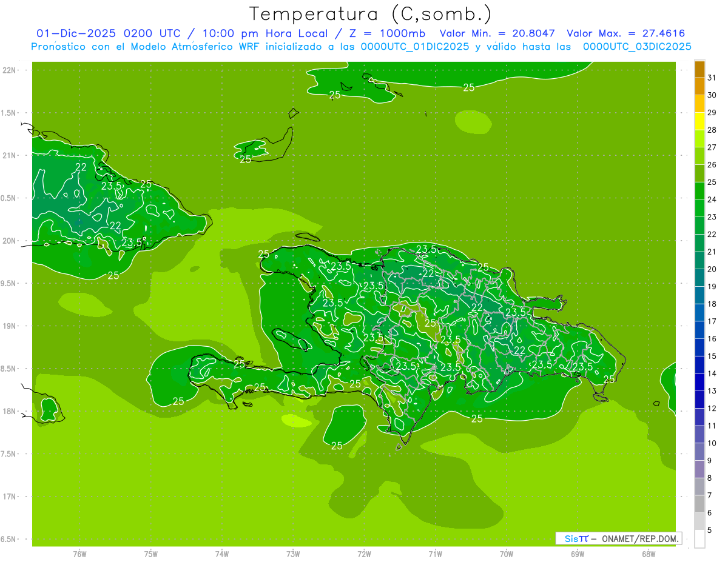The height and width of the screenshot is (562, 728).
Task: Pick the orange swatch between 30 and 31
Action: click(699, 87)
